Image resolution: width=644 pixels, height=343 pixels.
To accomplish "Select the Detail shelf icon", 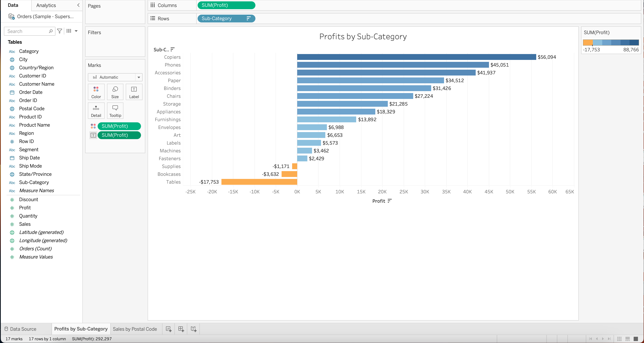I will coord(96,110).
